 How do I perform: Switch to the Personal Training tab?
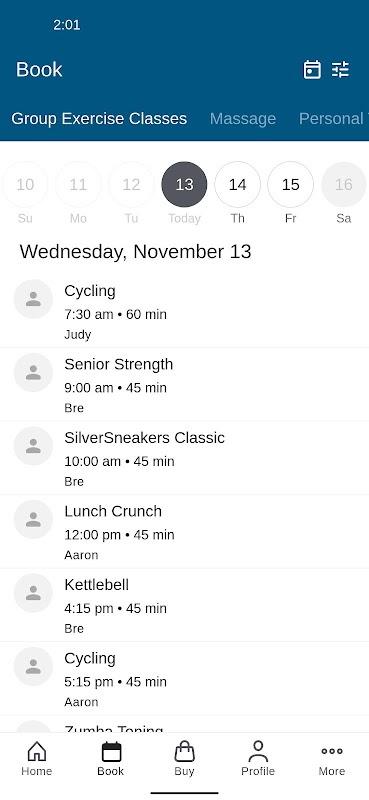334,118
